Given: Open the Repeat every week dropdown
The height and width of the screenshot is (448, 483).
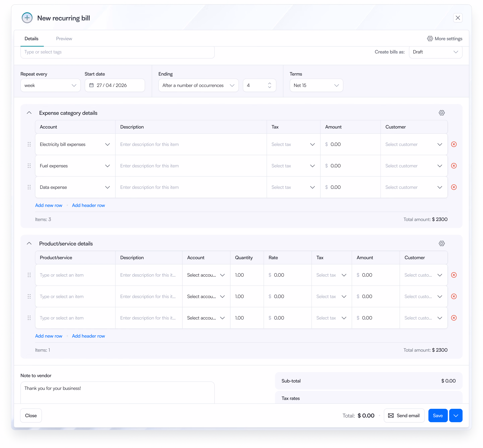Looking at the screenshot, I should (50, 85).
